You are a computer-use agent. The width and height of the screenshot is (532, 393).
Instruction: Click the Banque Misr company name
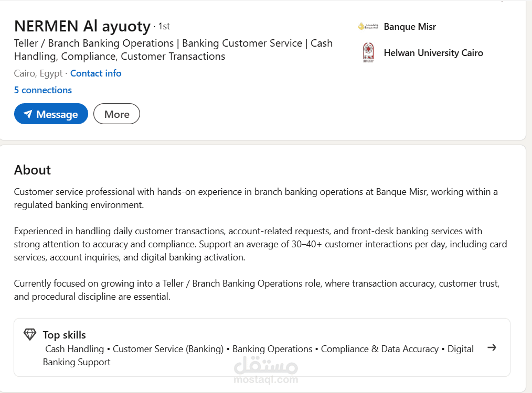tap(410, 27)
